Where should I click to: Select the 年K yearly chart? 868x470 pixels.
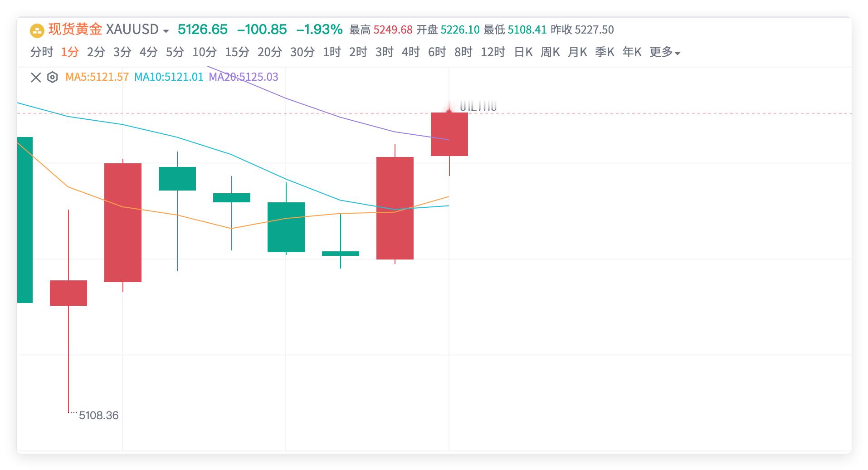pos(631,52)
